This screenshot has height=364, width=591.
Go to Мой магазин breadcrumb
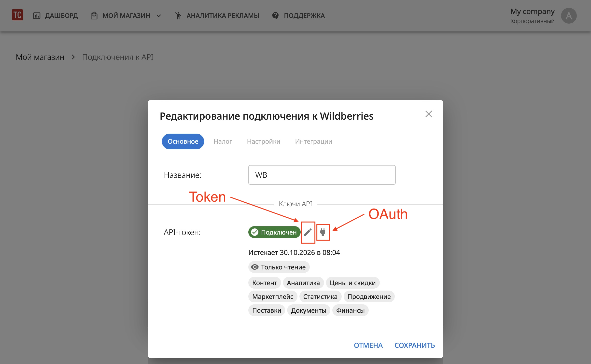[x=40, y=57]
